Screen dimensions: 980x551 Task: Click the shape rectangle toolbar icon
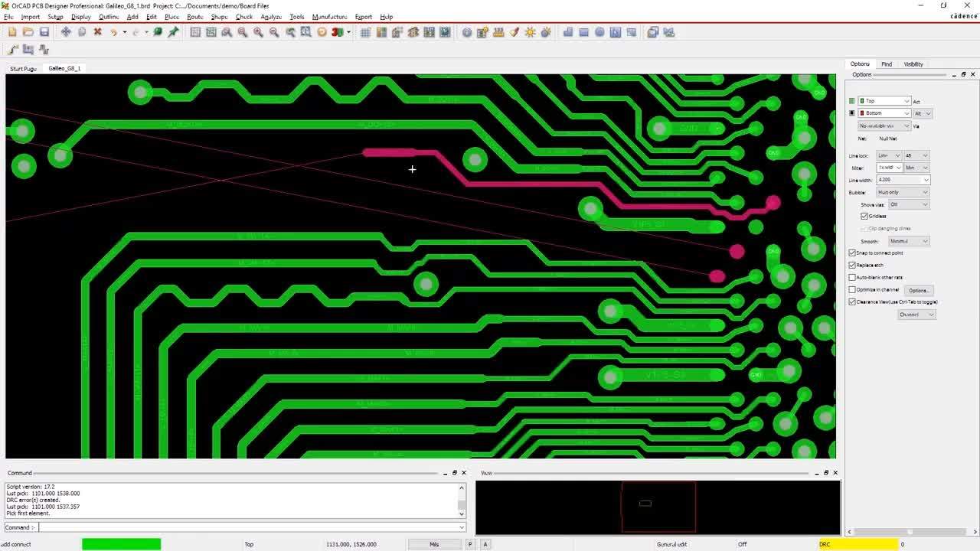coord(583,32)
